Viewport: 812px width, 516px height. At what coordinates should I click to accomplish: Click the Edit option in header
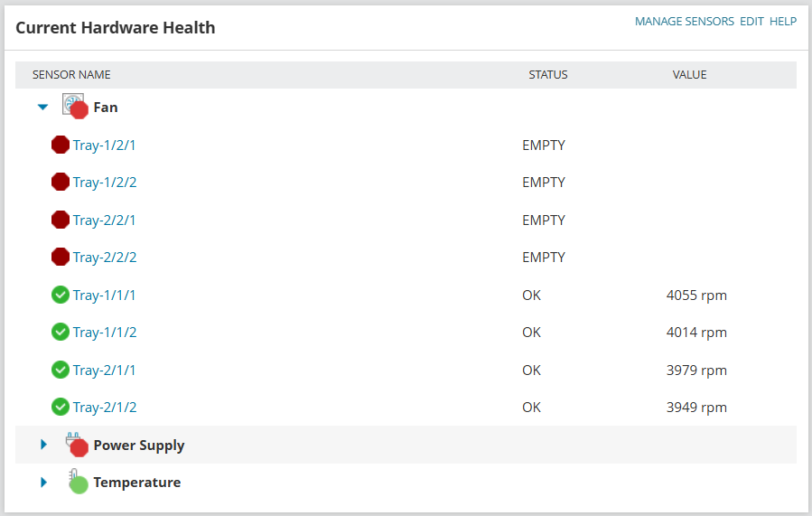751,21
